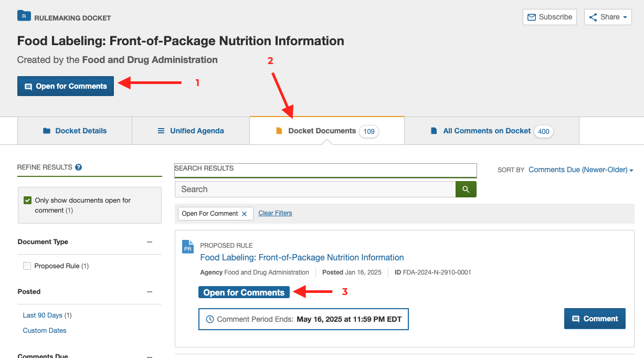Open the Food Labeling proposed rule link
Screen dimensions: 644x358
pyautogui.click(x=302, y=257)
